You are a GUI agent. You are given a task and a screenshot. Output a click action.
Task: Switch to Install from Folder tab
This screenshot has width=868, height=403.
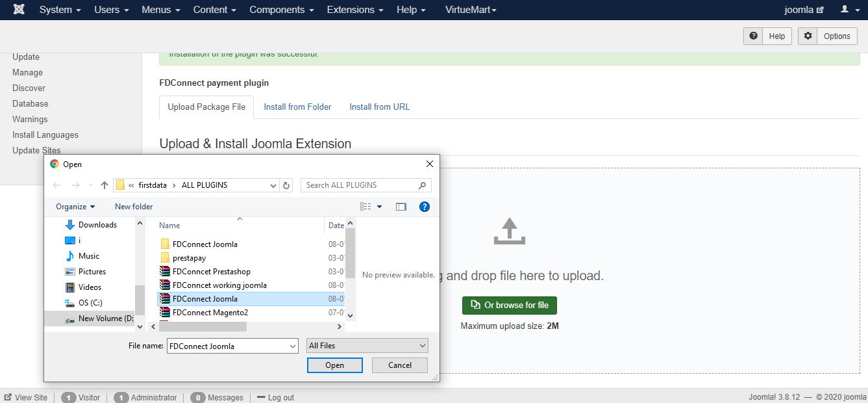click(x=297, y=107)
